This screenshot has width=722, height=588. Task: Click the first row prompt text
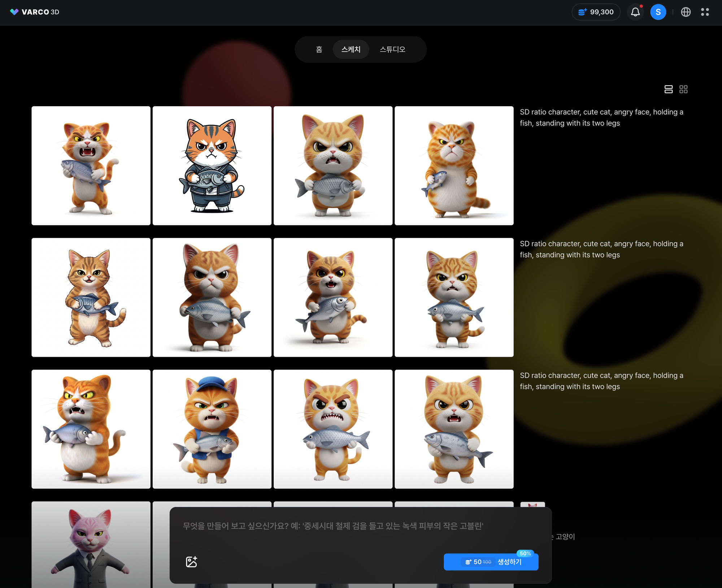pos(601,117)
